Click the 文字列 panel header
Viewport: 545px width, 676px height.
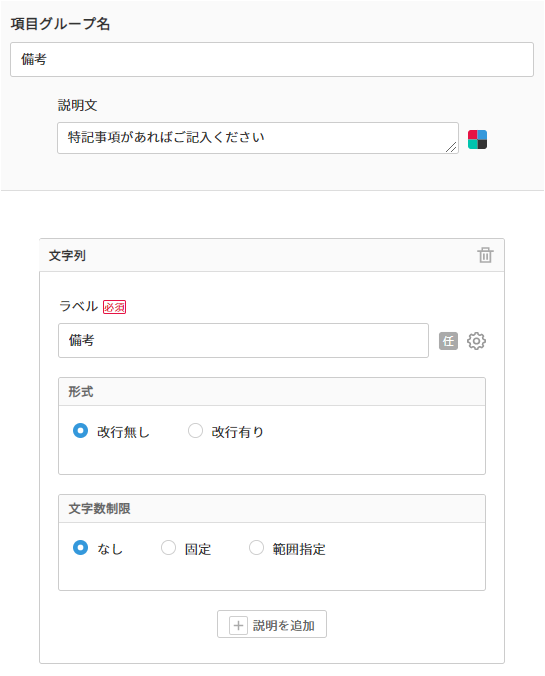click(x=272, y=255)
